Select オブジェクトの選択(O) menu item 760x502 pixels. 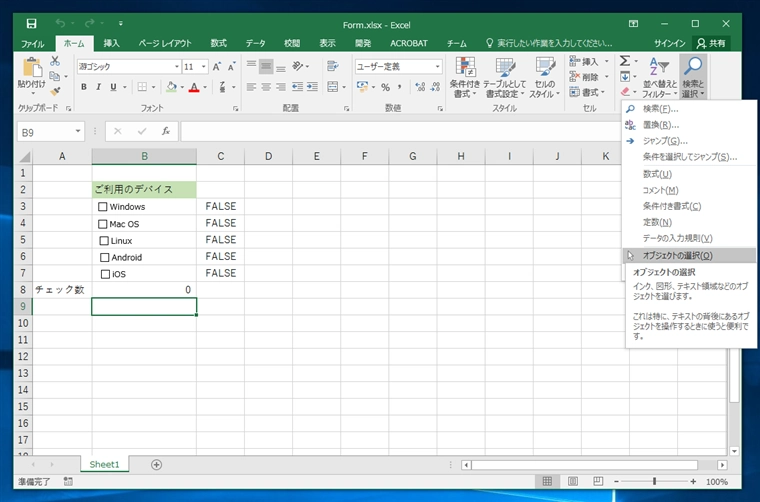(x=689, y=255)
